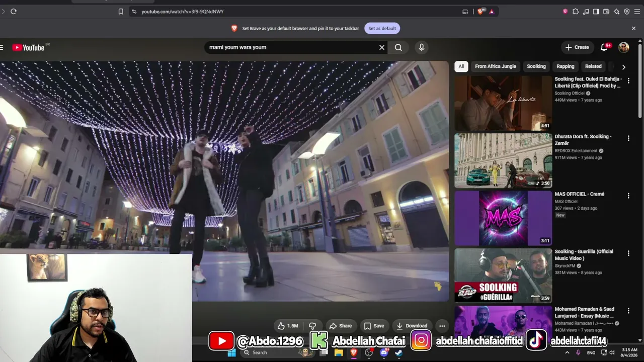The image size is (644, 362).
Task: Open Discord from the taskbar
Action: [384, 353]
